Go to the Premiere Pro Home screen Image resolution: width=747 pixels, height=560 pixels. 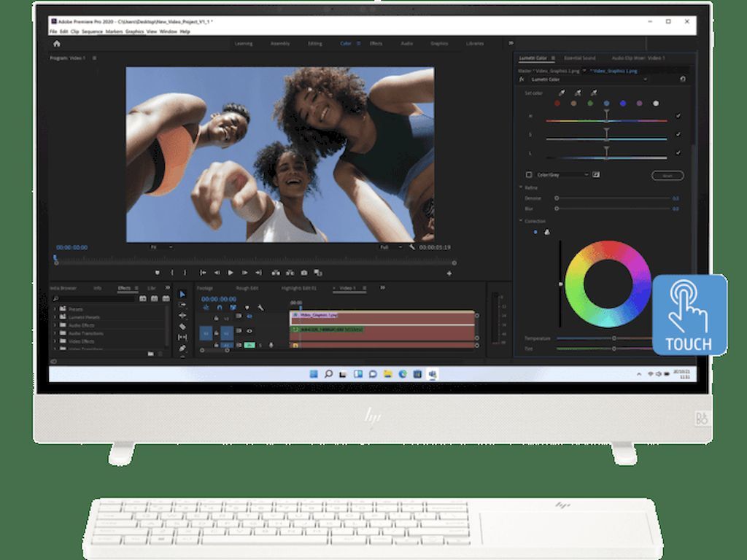(57, 44)
